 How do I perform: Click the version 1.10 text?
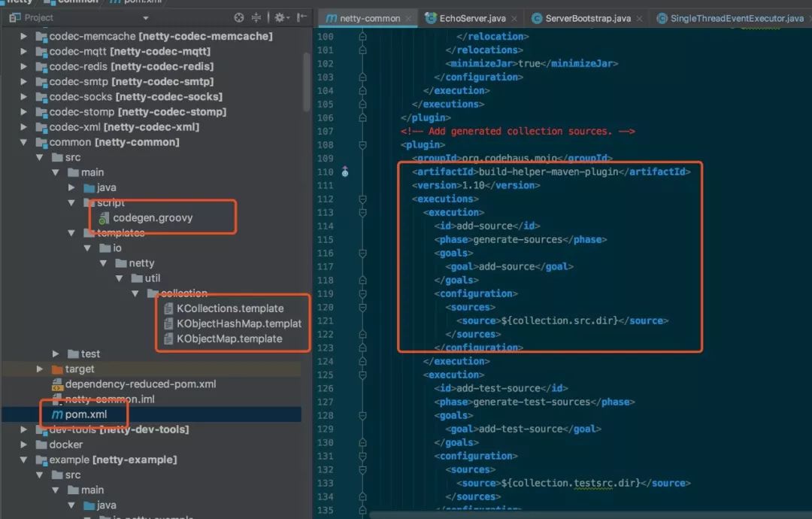pyautogui.click(x=474, y=186)
